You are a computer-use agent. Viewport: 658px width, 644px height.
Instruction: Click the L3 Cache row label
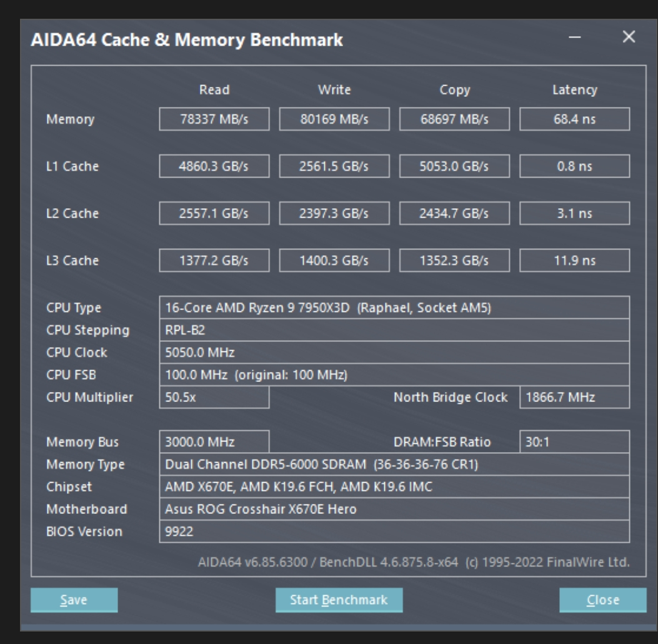click(x=72, y=260)
